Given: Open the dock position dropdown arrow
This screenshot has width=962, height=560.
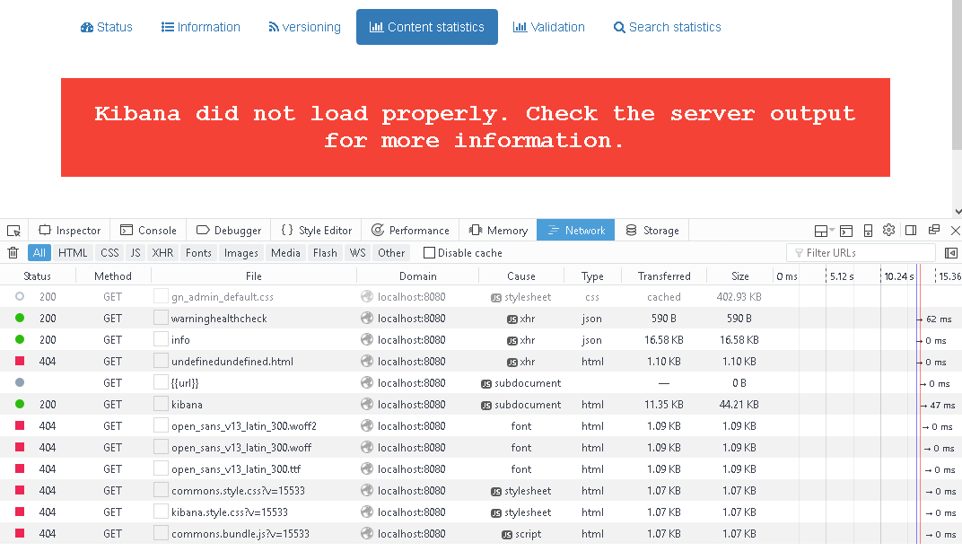Looking at the screenshot, I should pyautogui.click(x=832, y=230).
